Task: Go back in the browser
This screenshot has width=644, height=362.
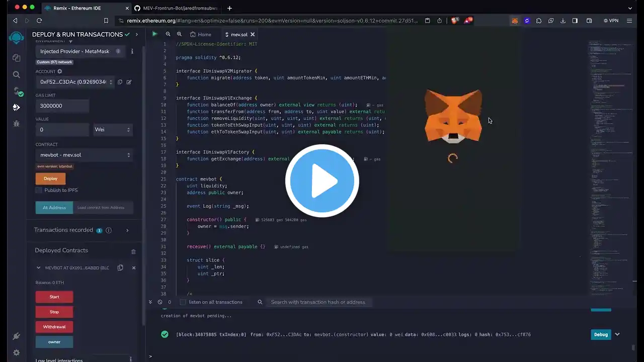Action: (x=15, y=21)
